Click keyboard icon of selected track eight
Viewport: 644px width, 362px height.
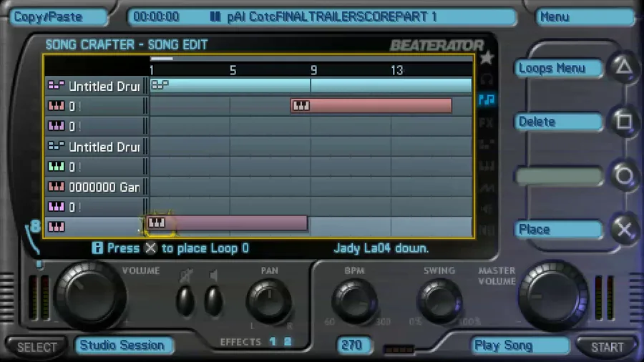57,227
